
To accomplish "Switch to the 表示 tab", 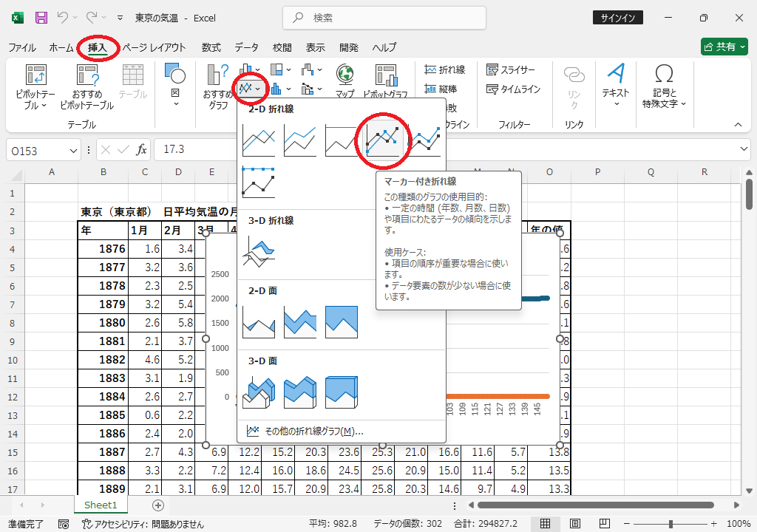I will tap(315, 47).
